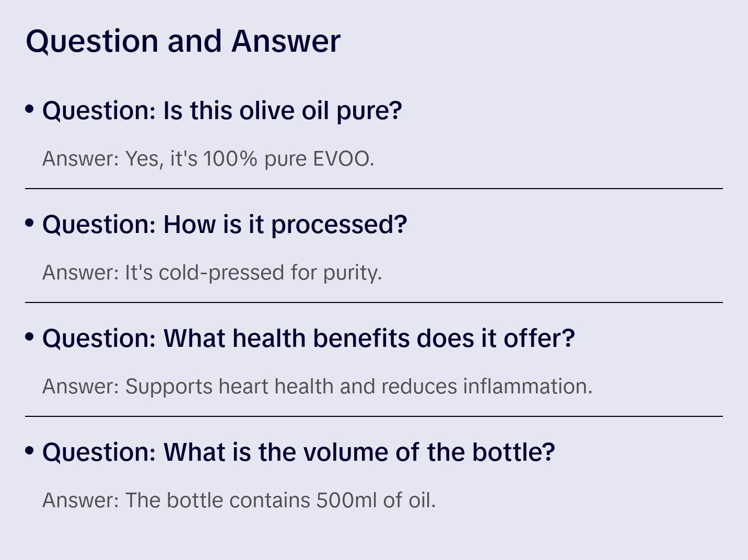Expand the "How is it processed?" question
This screenshot has width=748, height=560.
click(x=225, y=225)
